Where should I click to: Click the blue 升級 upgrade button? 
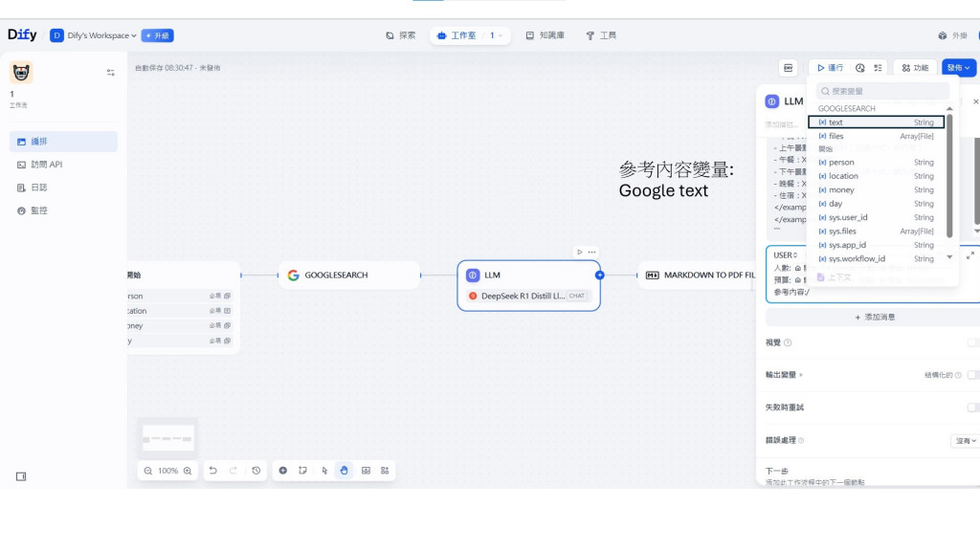tap(158, 35)
